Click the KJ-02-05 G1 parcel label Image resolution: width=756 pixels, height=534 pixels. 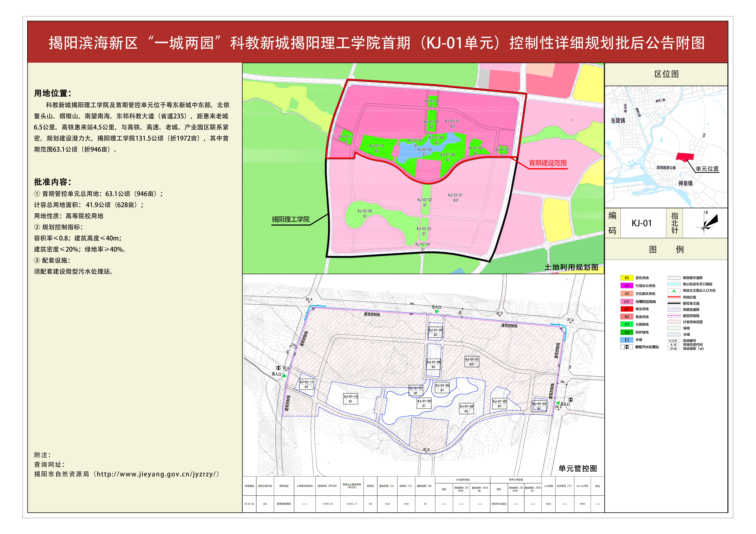[x=365, y=214]
